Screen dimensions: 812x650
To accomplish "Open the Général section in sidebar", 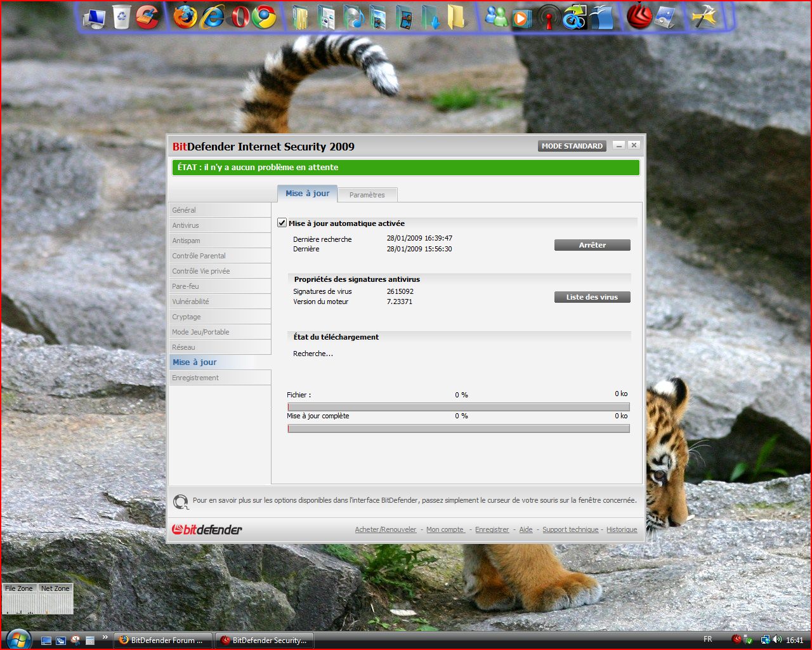I will pos(219,210).
